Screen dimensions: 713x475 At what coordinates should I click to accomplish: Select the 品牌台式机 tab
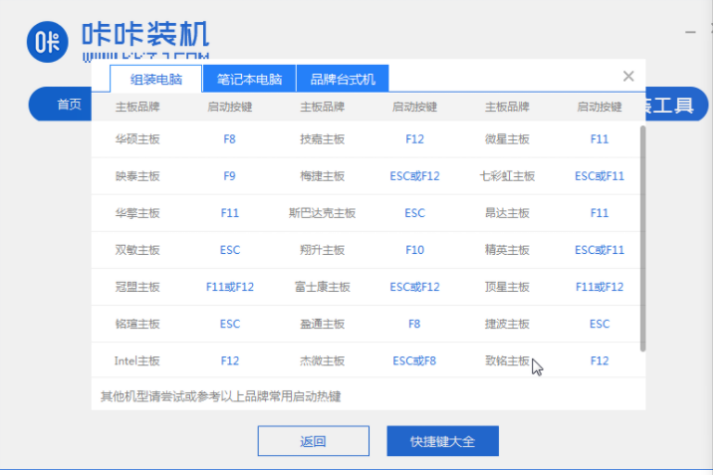(342, 79)
